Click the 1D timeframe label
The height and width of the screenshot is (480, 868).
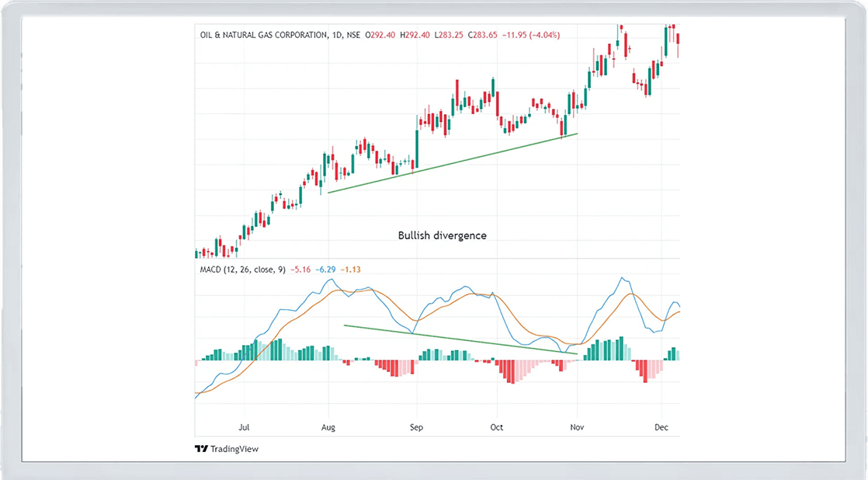point(337,35)
